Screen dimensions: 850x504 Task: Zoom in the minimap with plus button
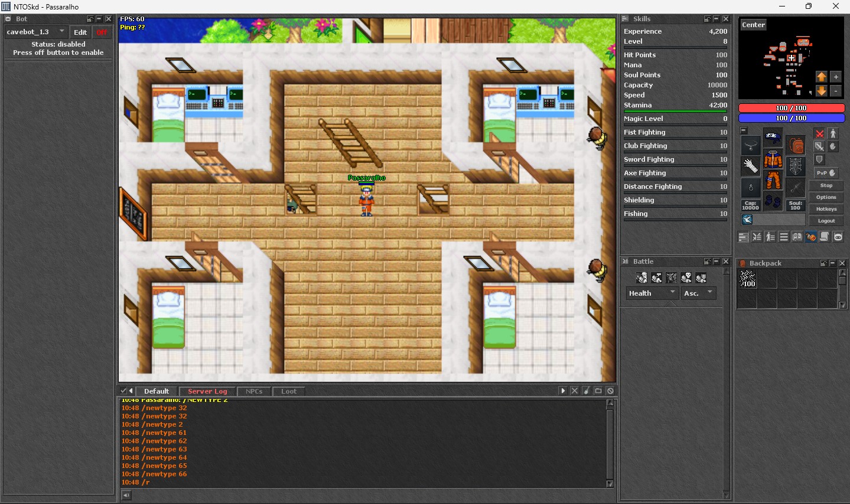835,77
